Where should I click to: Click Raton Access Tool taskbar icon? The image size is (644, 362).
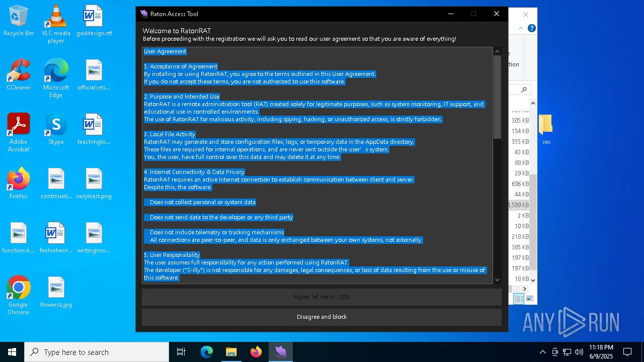281,352
